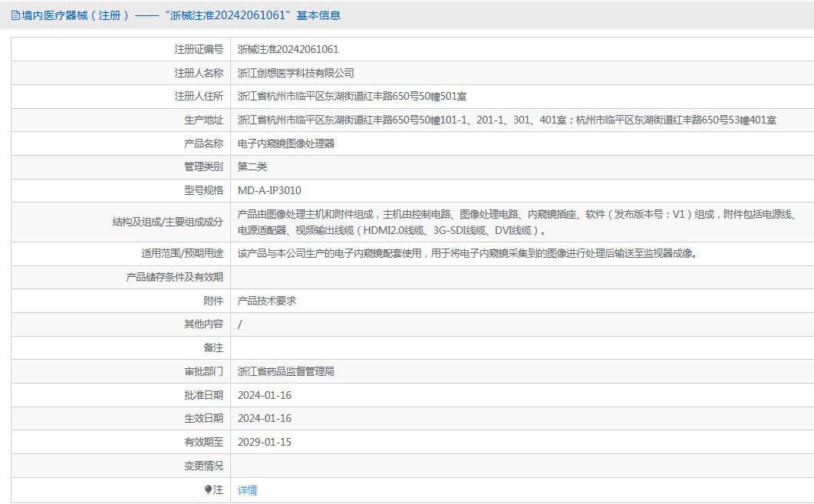Click the intended use description text
814x504 pixels.
pyautogui.click(x=466, y=253)
